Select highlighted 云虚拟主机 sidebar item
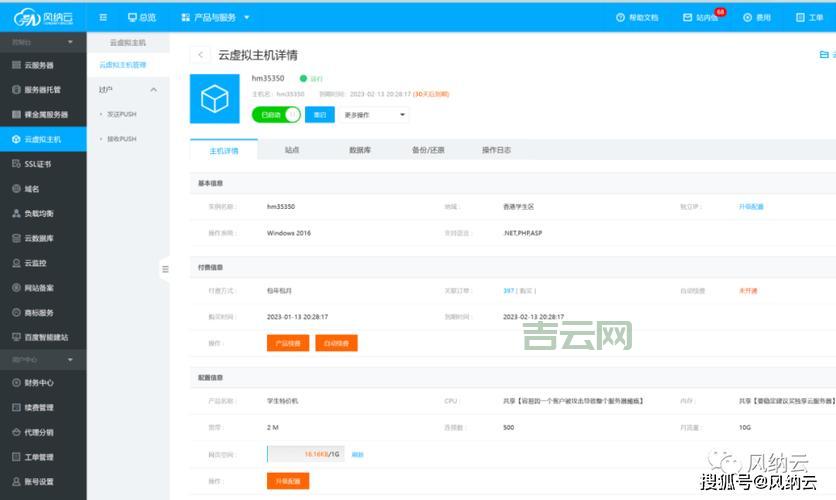This screenshot has height=500, width=836. [43, 139]
